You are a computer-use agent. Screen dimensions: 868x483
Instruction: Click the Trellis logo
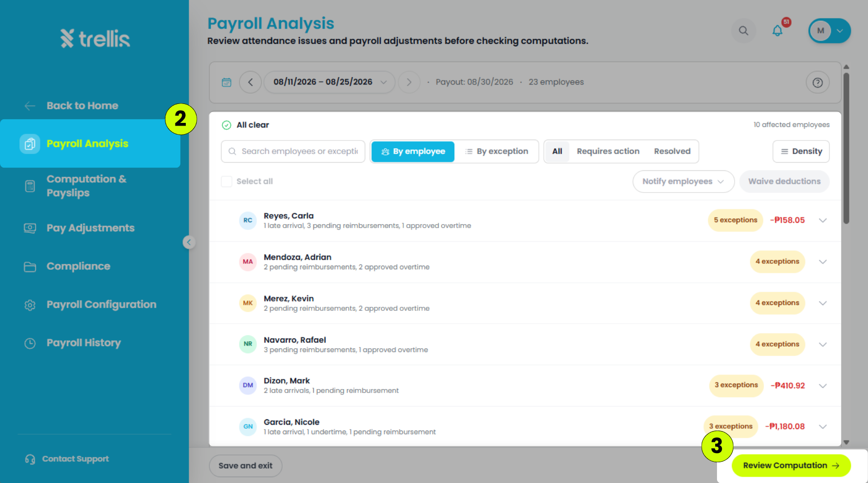point(95,38)
